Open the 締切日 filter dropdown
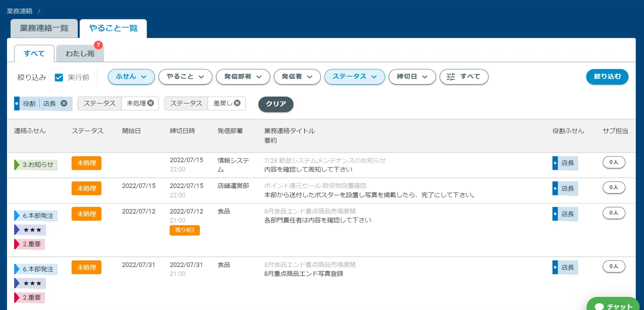This screenshot has height=310, width=644. click(x=412, y=77)
